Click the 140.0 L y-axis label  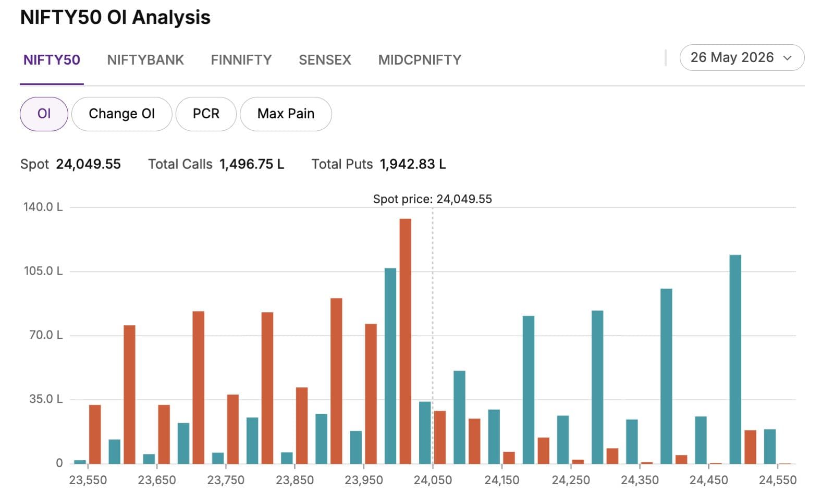click(43, 207)
